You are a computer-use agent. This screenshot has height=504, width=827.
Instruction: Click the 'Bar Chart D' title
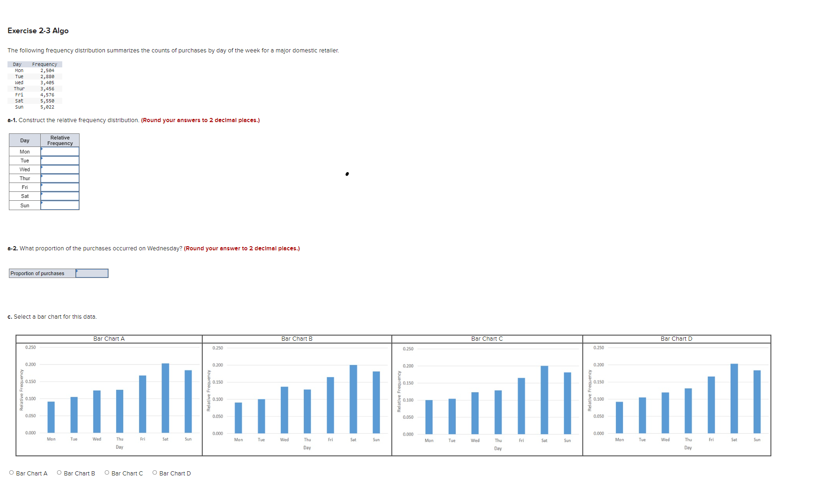(x=677, y=339)
